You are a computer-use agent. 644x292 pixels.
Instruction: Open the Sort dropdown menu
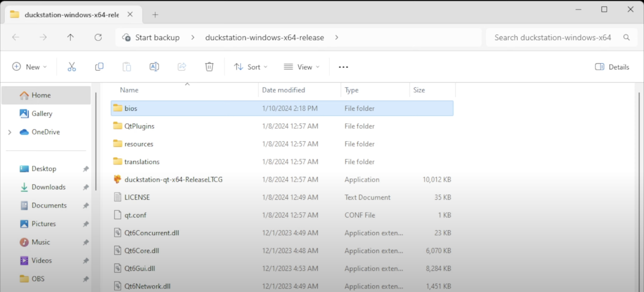[251, 67]
